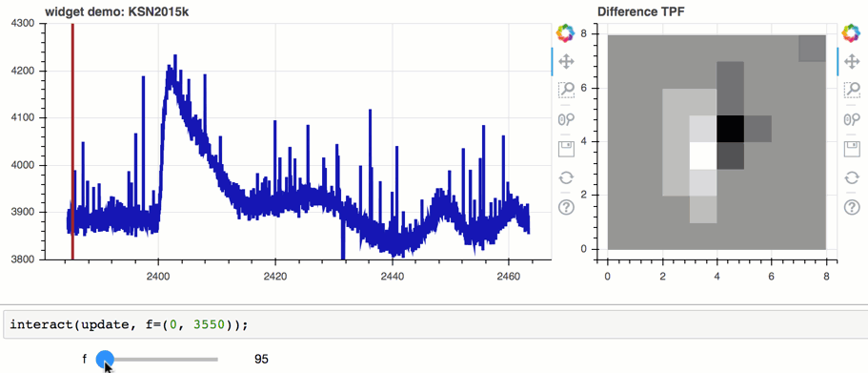Click the Bokeh logo beside Difference TPF plot
The image size is (868, 373).
pyautogui.click(x=852, y=33)
